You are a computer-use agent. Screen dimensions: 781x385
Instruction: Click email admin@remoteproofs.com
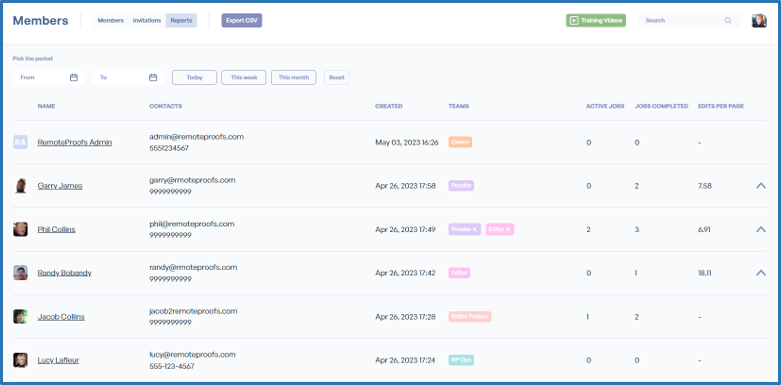pyautogui.click(x=196, y=136)
